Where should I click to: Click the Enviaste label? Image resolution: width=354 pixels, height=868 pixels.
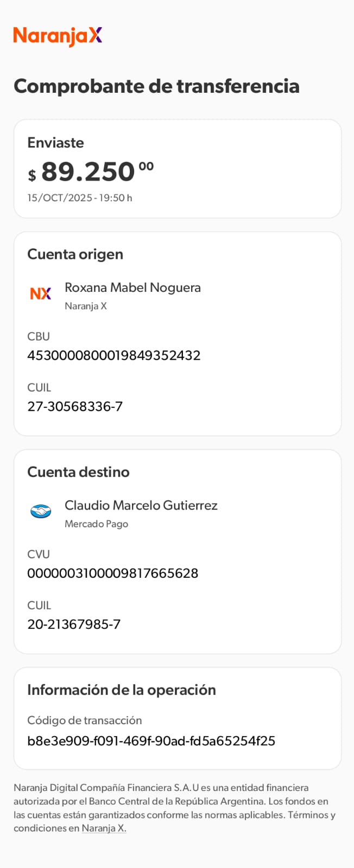click(x=55, y=143)
